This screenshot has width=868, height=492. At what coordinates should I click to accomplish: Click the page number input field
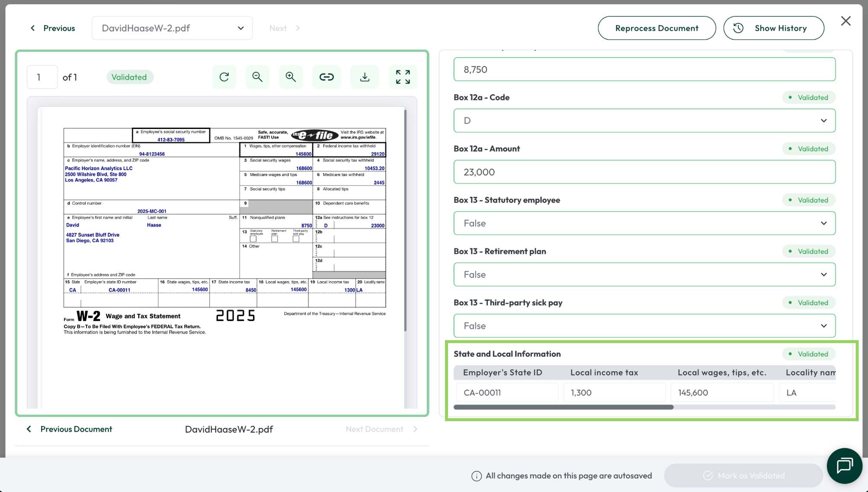tap(42, 77)
